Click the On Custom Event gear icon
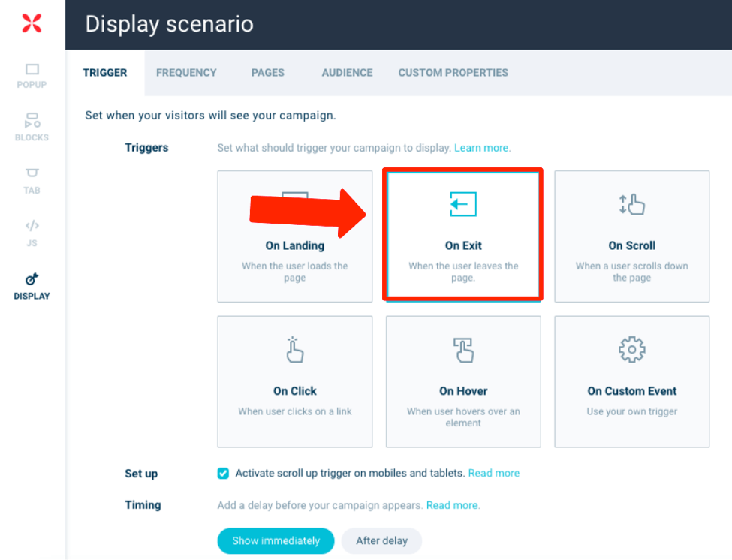Screen dimensions: 732x560 click(x=631, y=350)
